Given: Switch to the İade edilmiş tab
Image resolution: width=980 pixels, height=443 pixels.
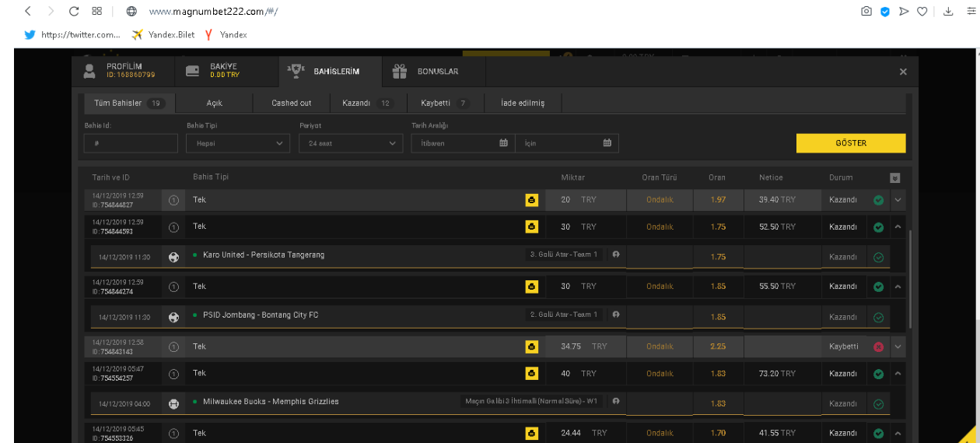Looking at the screenshot, I should pyautogui.click(x=523, y=103).
